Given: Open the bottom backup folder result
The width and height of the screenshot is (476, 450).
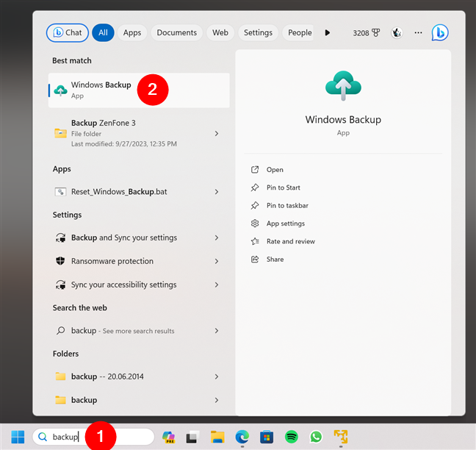Looking at the screenshot, I should point(139,400).
